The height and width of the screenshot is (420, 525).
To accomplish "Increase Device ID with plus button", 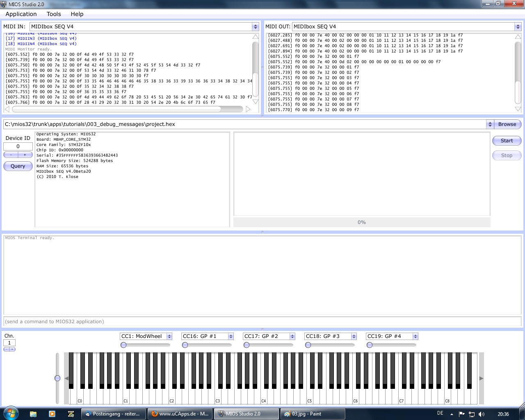I will [25, 155].
